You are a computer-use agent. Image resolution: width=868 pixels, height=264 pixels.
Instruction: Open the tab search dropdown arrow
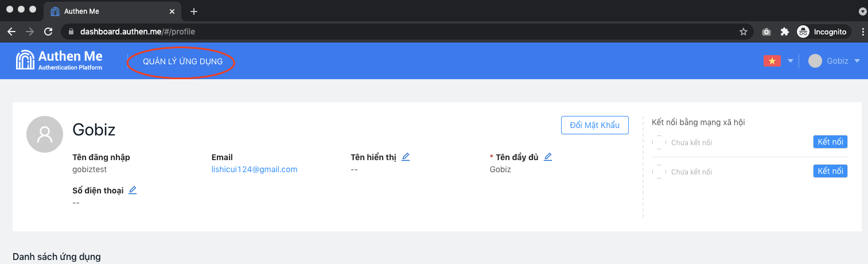(x=862, y=11)
